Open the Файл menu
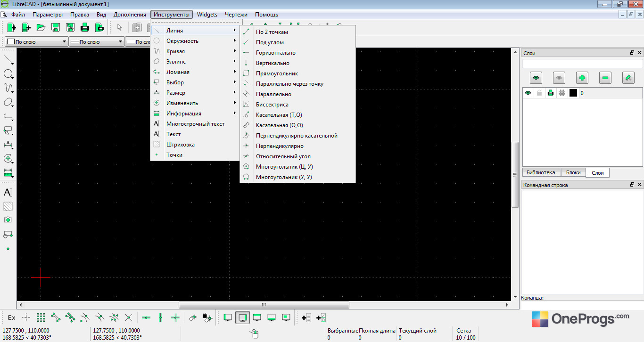Image resolution: width=644 pixels, height=342 pixels. (18, 15)
